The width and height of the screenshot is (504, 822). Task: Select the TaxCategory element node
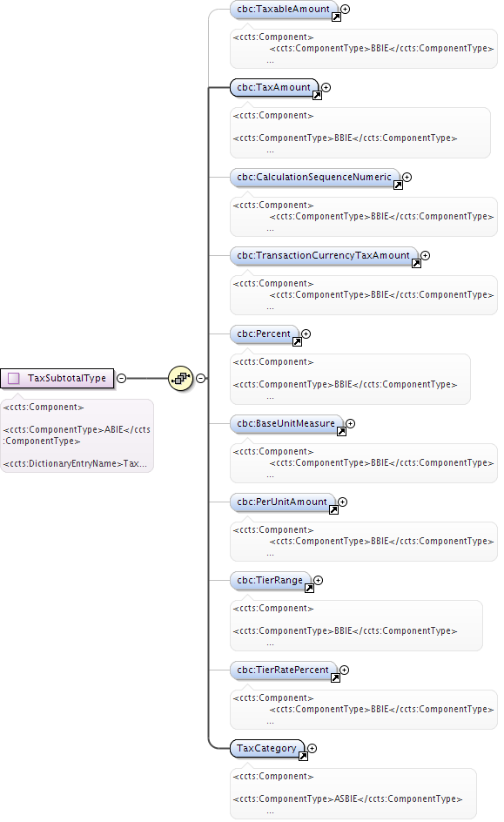tap(267, 748)
